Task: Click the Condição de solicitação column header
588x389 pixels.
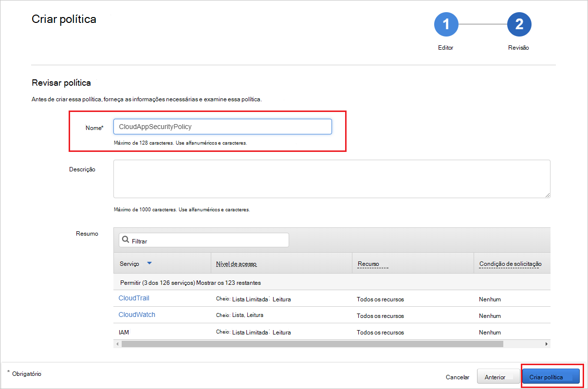Action: coord(510,264)
